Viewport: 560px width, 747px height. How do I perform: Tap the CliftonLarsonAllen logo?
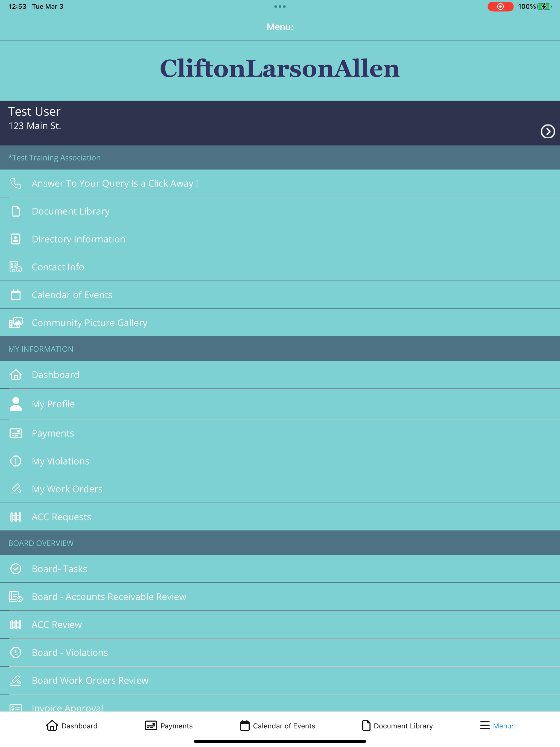(x=280, y=69)
